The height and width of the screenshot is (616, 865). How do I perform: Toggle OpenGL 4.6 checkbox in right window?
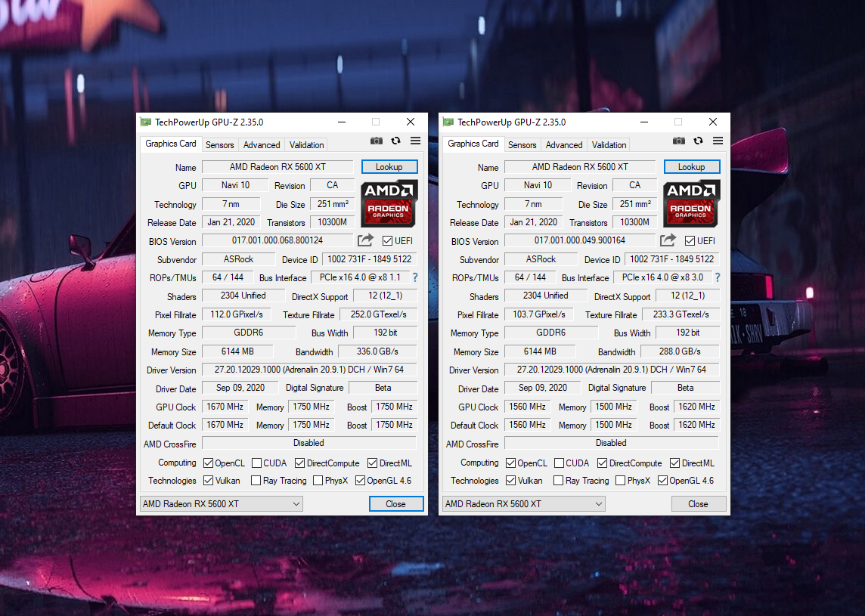point(662,481)
